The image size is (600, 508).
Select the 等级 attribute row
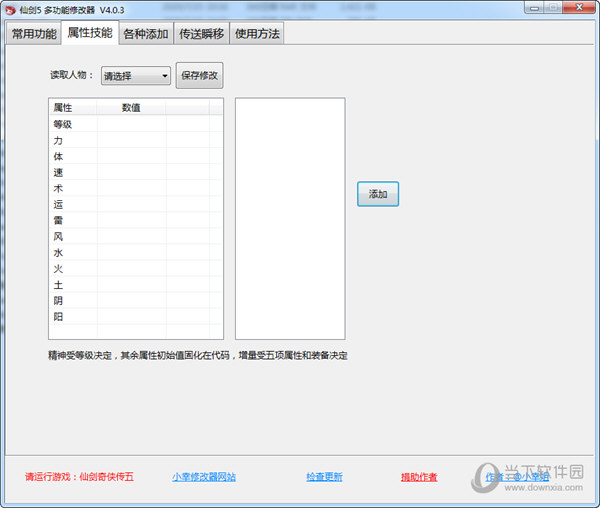(x=136, y=124)
